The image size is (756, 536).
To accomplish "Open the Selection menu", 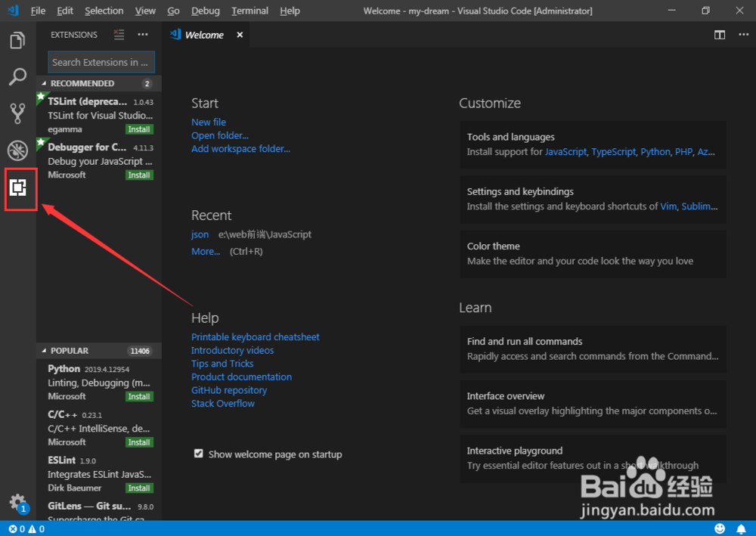I will [x=104, y=11].
